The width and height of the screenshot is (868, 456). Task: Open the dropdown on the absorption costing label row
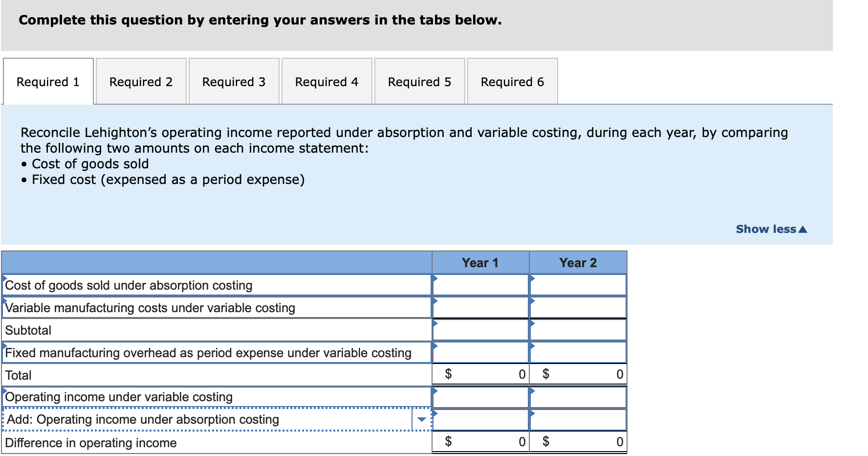pyautogui.click(x=421, y=419)
